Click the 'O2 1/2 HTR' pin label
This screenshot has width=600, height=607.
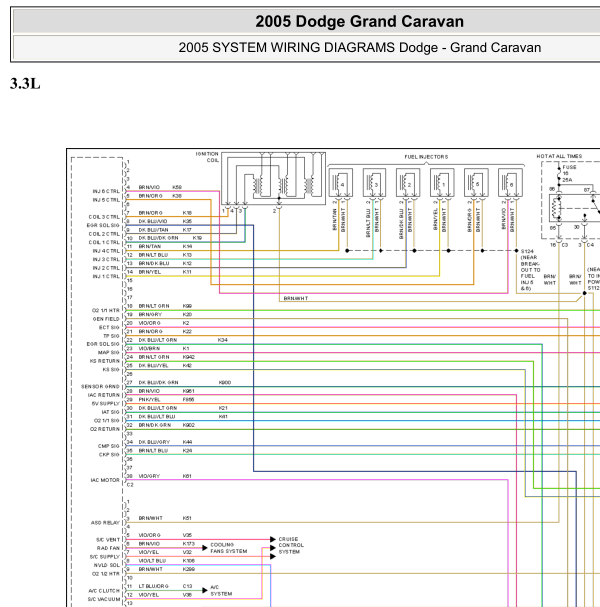pyautogui.click(x=106, y=574)
